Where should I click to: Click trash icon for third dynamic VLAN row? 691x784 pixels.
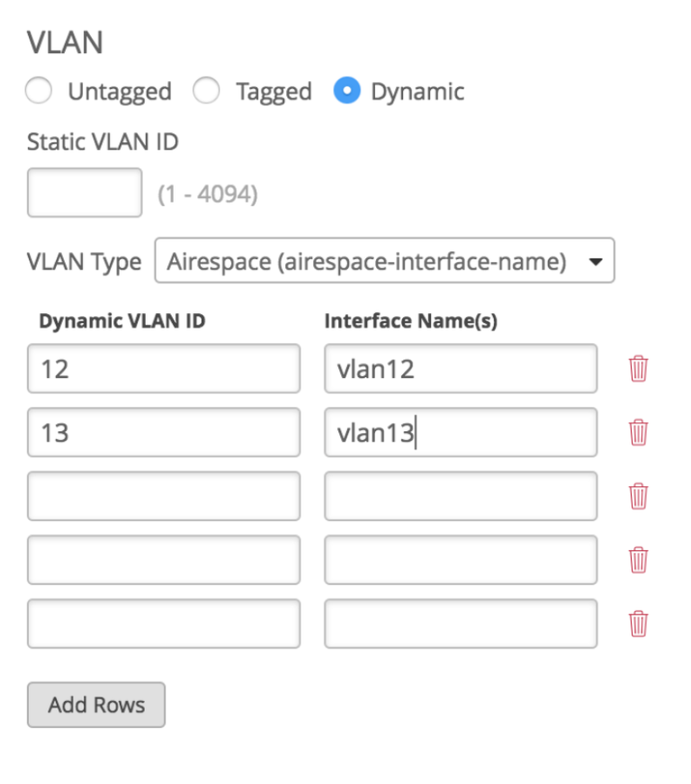pos(638,496)
